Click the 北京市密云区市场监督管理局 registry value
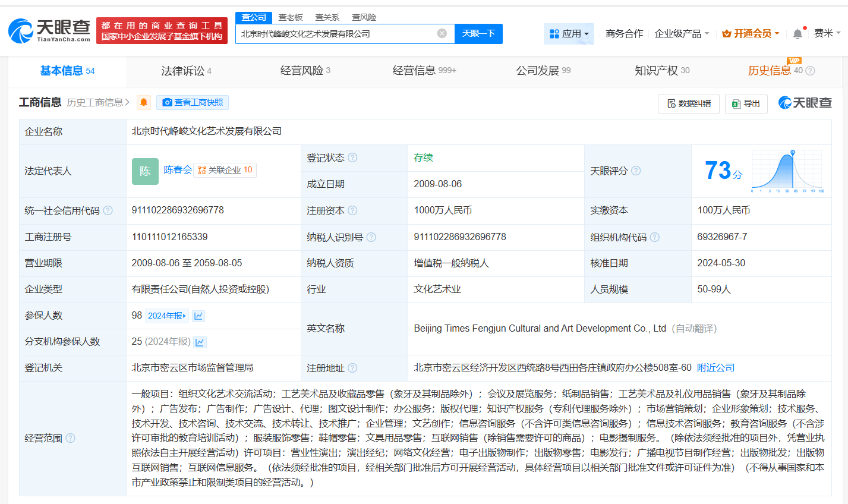The width and height of the screenshot is (848, 504). pos(193,368)
